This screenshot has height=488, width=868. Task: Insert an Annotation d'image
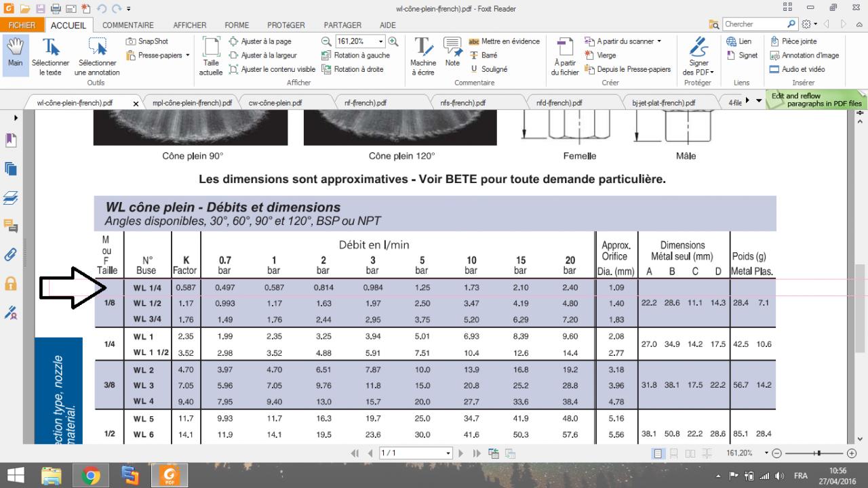click(x=805, y=56)
